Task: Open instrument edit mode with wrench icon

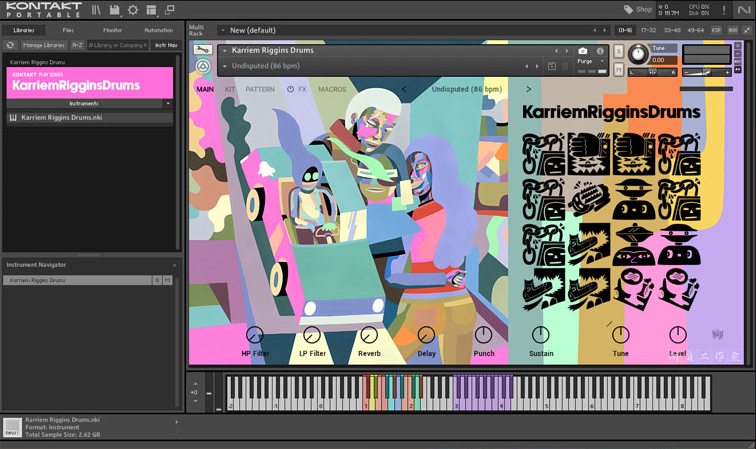Action: coord(202,50)
